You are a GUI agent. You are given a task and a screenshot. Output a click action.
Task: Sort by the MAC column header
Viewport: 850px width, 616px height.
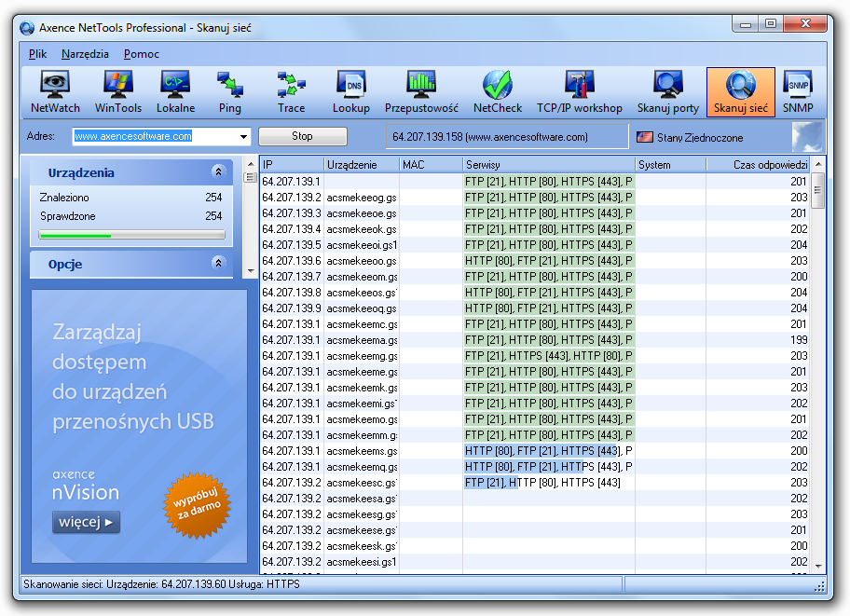click(431, 164)
